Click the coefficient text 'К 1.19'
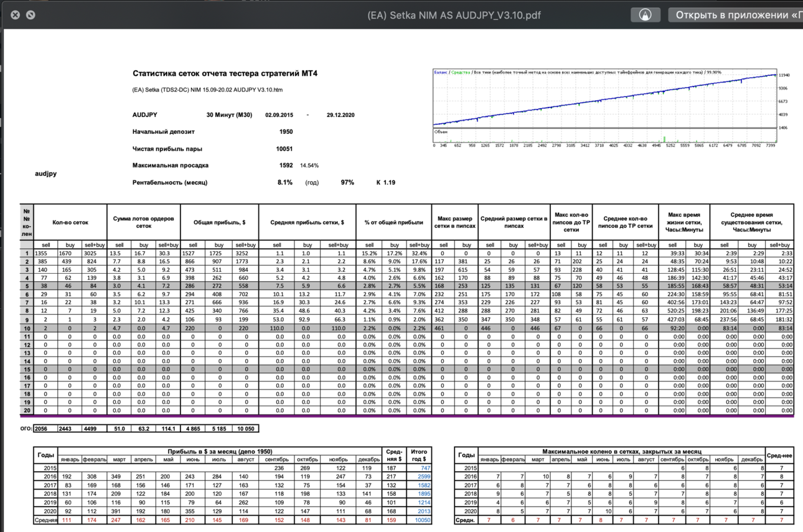Viewport: 803px width, 532px height. click(x=386, y=182)
